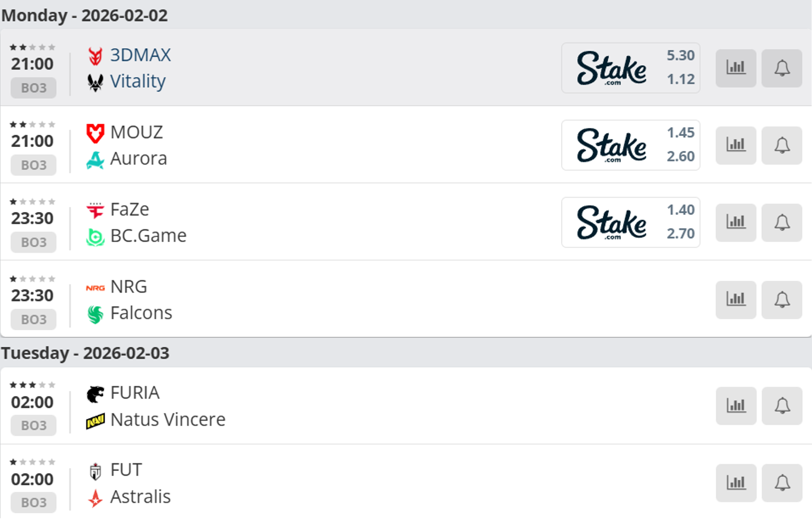Enable bell alert for MOUZ vs Aurora
812x519 pixels.
(781, 145)
